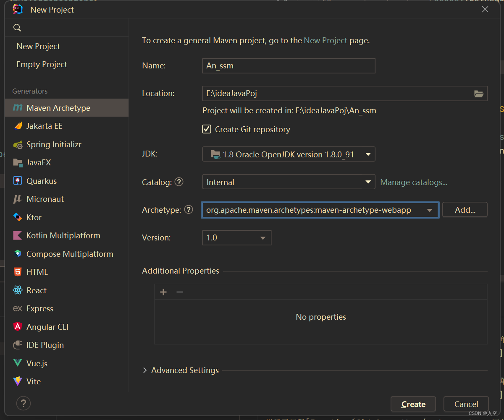Click the React atom icon
Screen dimensions: 504x420
[18, 290]
